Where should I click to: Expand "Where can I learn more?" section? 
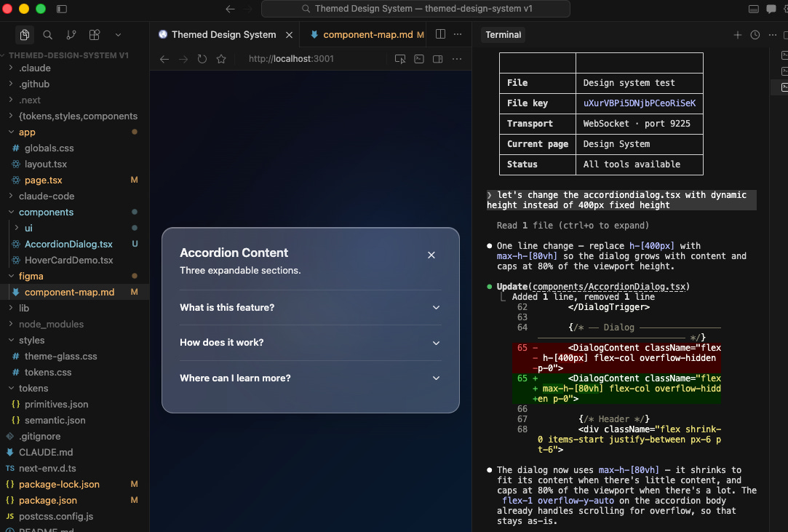(310, 378)
